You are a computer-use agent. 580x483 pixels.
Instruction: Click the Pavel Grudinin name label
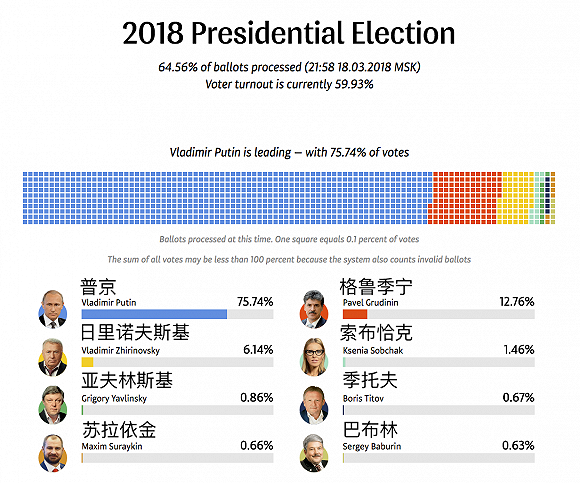point(370,303)
